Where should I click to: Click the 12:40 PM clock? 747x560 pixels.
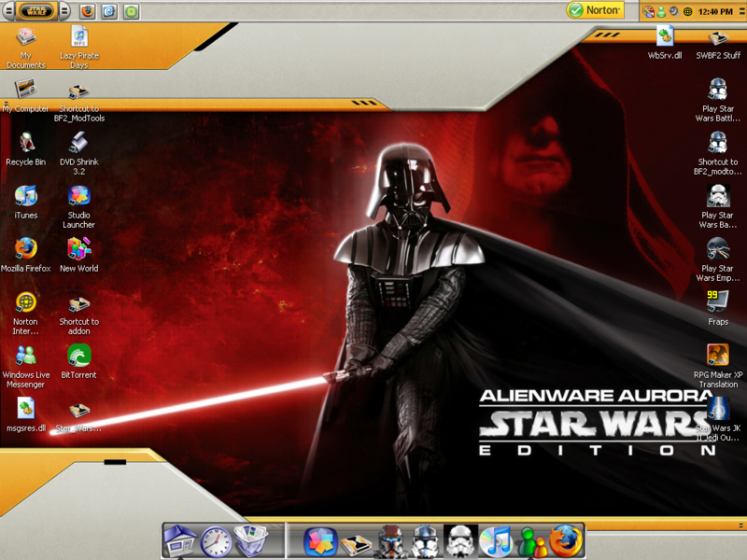(x=715, y=12)
